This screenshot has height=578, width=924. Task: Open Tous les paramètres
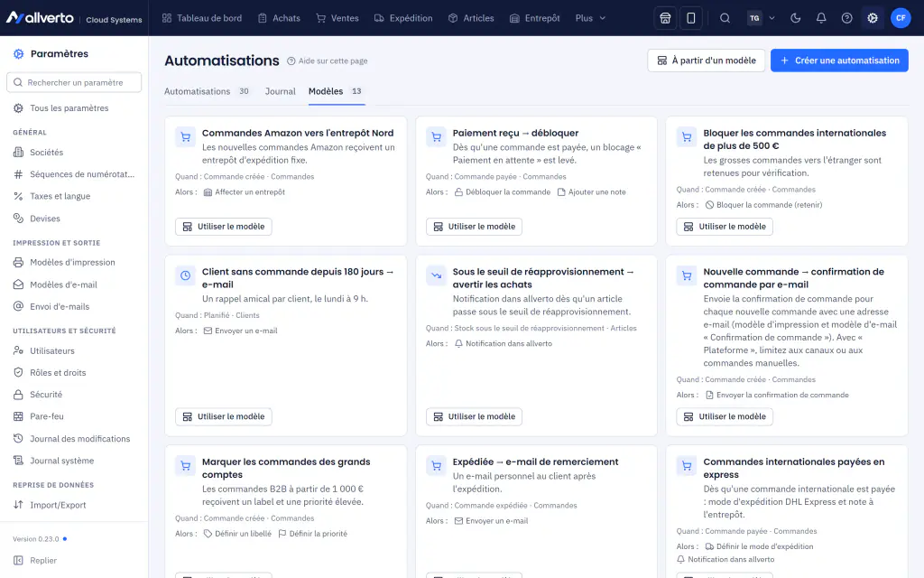pos(69,108)
